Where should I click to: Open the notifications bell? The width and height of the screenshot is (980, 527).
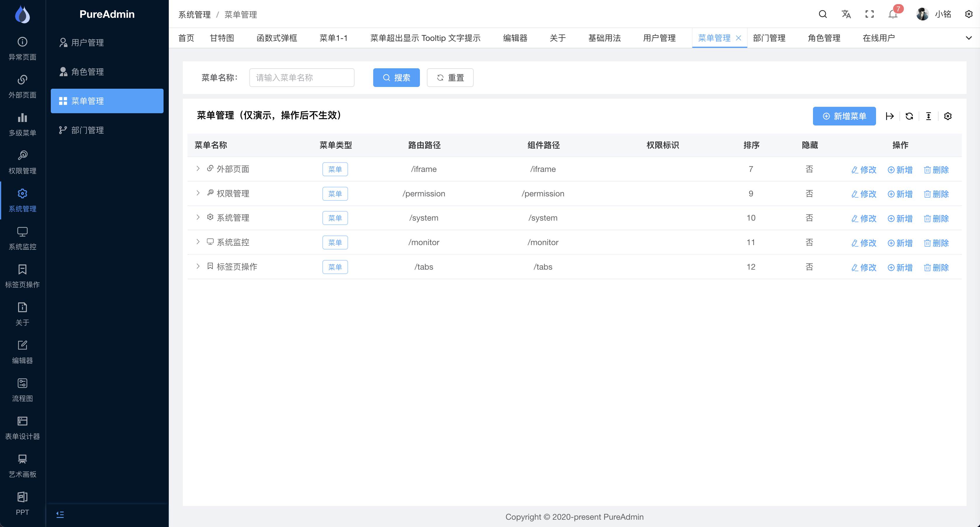[x=893, y=14]
